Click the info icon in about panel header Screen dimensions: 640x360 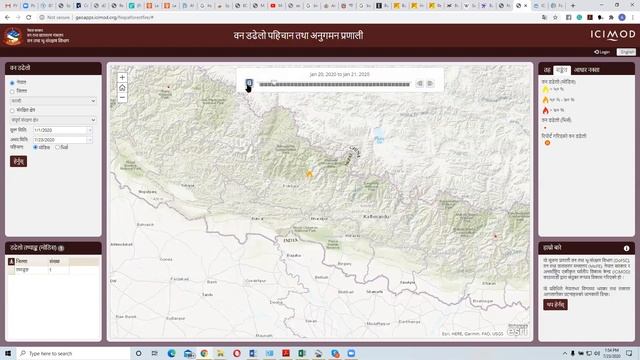tap(627, 248)
